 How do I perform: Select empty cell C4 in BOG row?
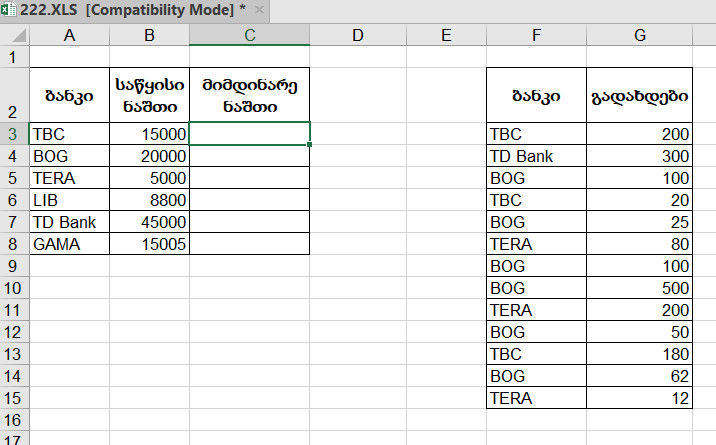click(x=249, y=156)
